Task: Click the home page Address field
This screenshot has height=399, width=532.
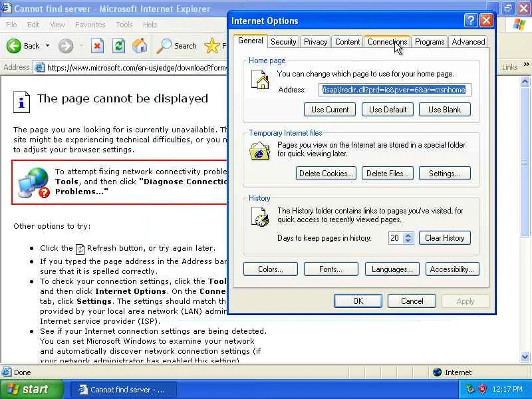Action: 394,90
